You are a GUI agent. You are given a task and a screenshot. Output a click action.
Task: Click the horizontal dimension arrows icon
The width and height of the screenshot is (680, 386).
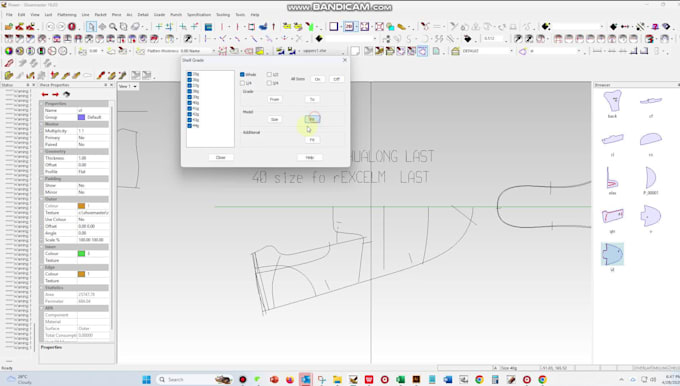[x=625, y=27]
